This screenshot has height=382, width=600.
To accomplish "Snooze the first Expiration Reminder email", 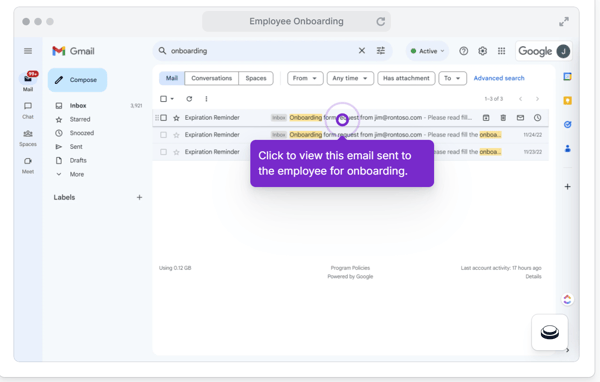I will (x=538, y=118).
